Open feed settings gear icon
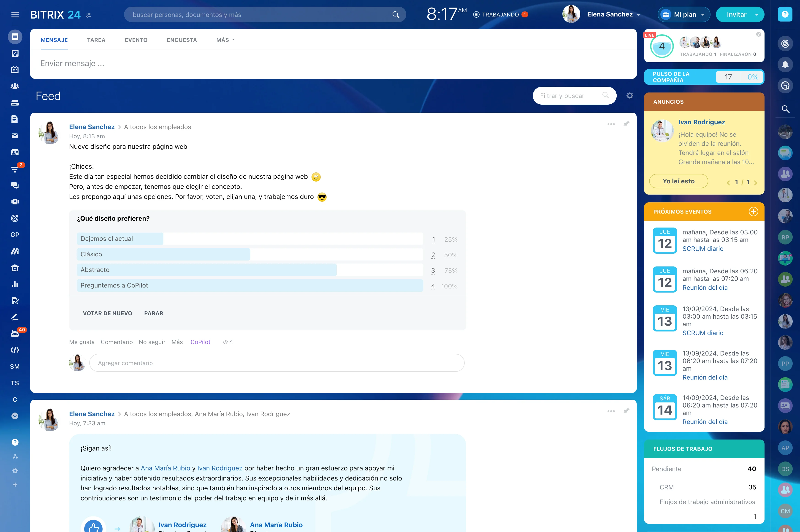The image size is (800, 532). point(630,96)
